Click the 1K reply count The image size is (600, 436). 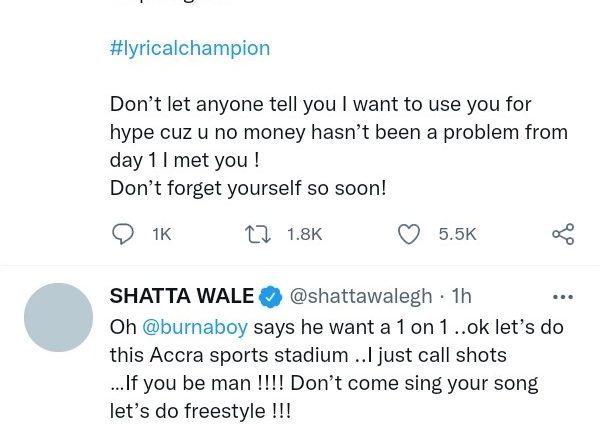click(161, 234)
